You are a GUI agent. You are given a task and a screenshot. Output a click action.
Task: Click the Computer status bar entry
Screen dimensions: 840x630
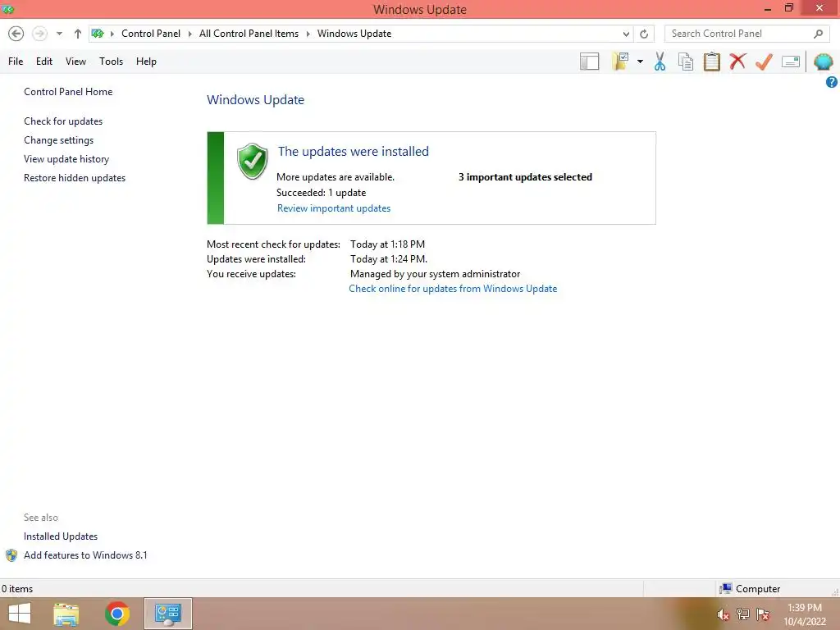point(750,589)
